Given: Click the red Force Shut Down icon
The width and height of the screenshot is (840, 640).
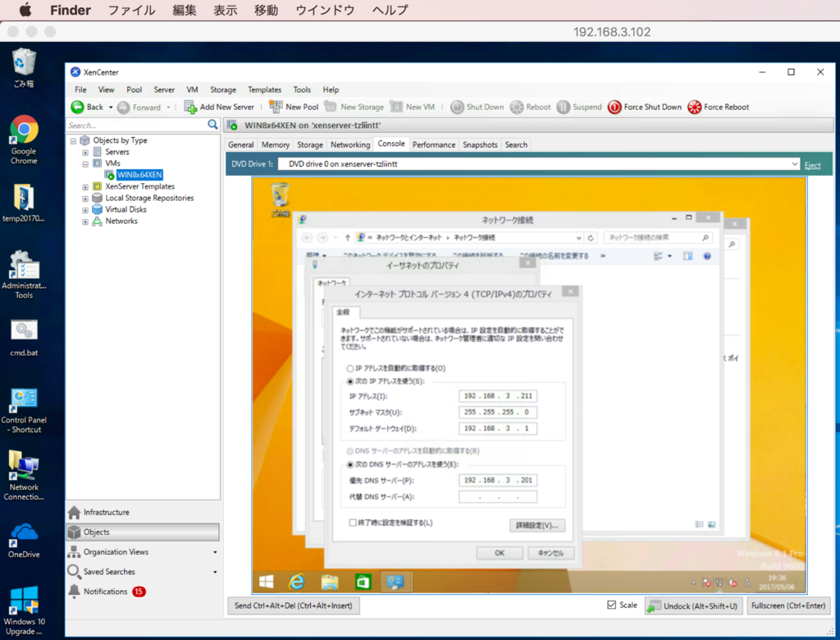Looking at the screenshot, I should (614, 107).
